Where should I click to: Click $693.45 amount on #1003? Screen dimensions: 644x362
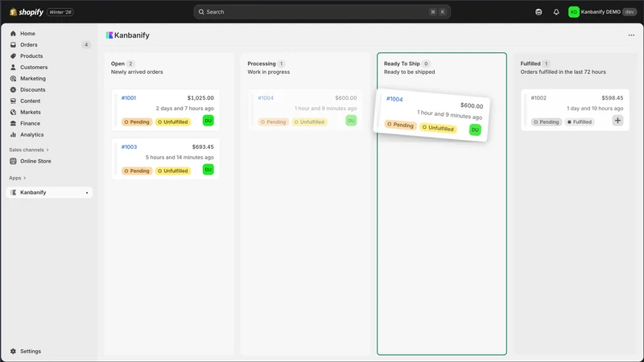(203, 147)
